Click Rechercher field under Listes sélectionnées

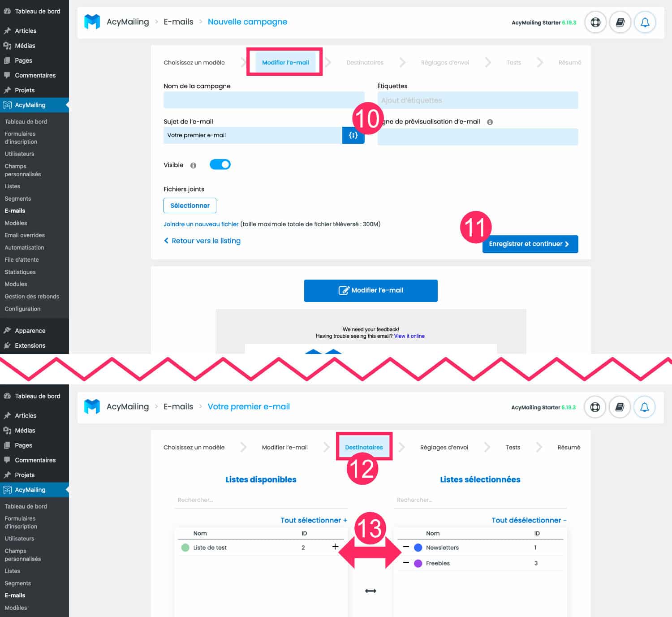(480, 500)
